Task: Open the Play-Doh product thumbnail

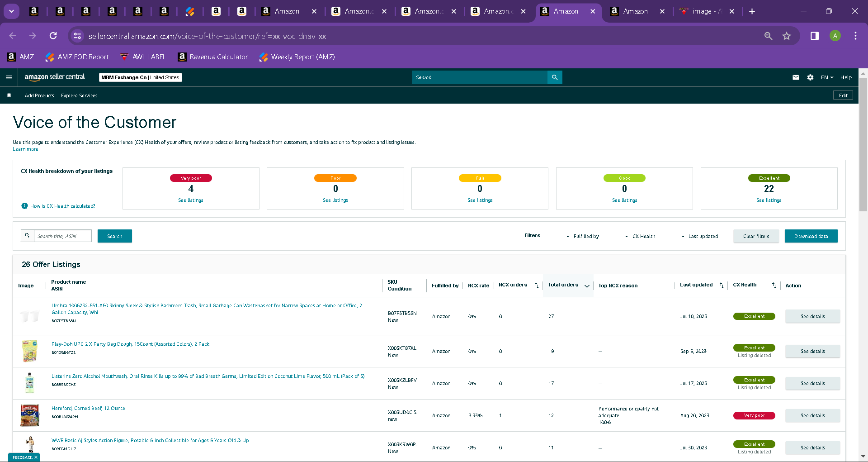Action: (30, 351)
